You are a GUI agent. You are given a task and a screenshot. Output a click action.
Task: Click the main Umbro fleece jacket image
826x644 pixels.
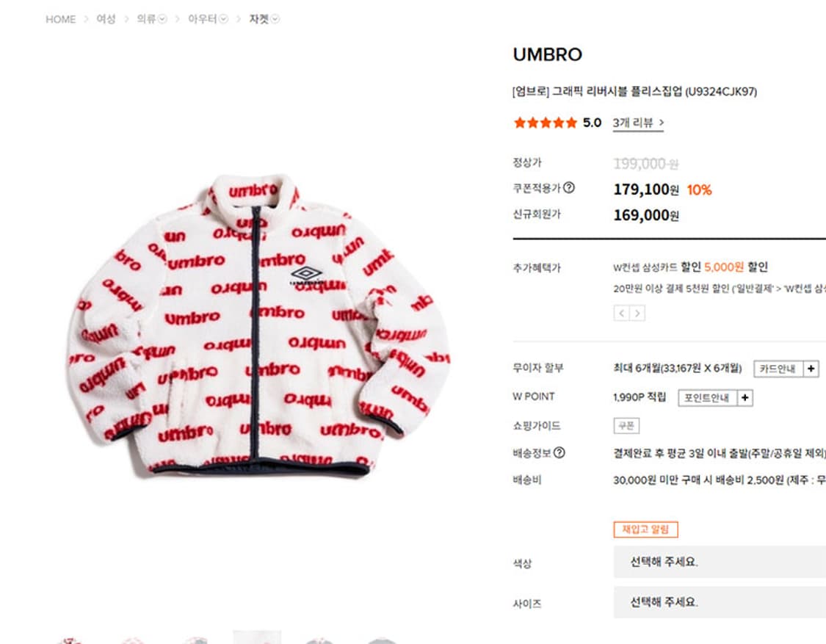coord(258,324)
